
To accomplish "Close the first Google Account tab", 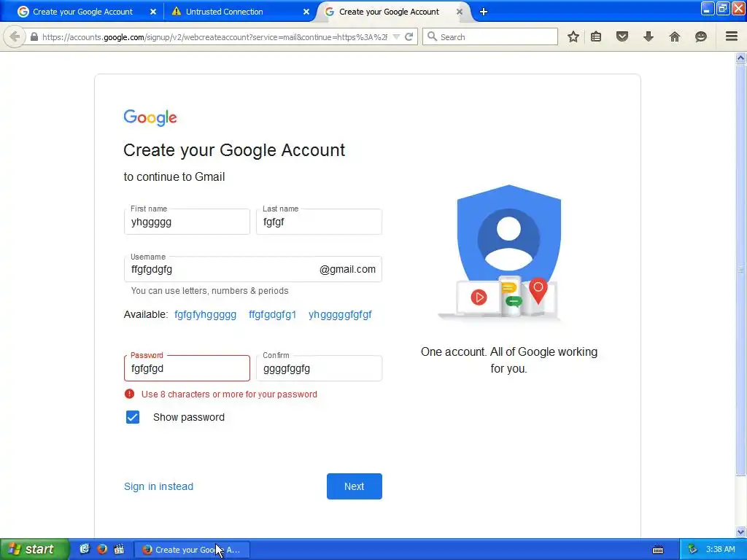I will [153, 12].
